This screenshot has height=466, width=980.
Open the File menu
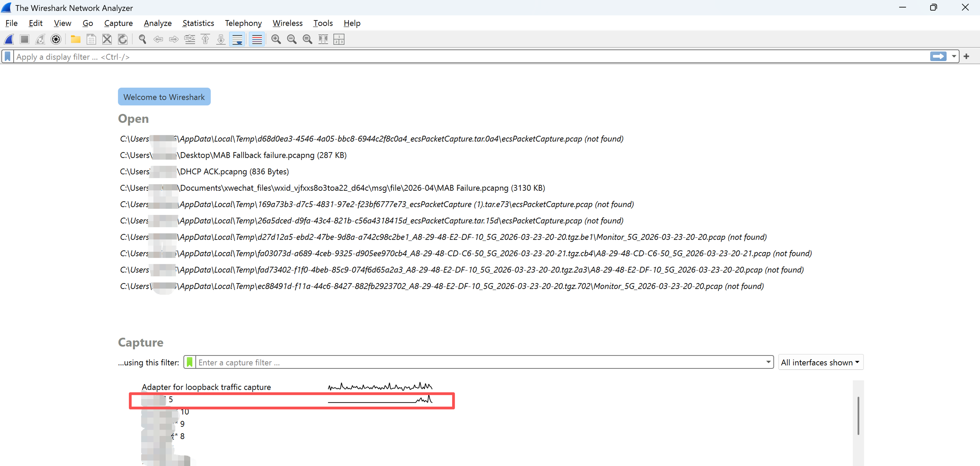(11, 23)
